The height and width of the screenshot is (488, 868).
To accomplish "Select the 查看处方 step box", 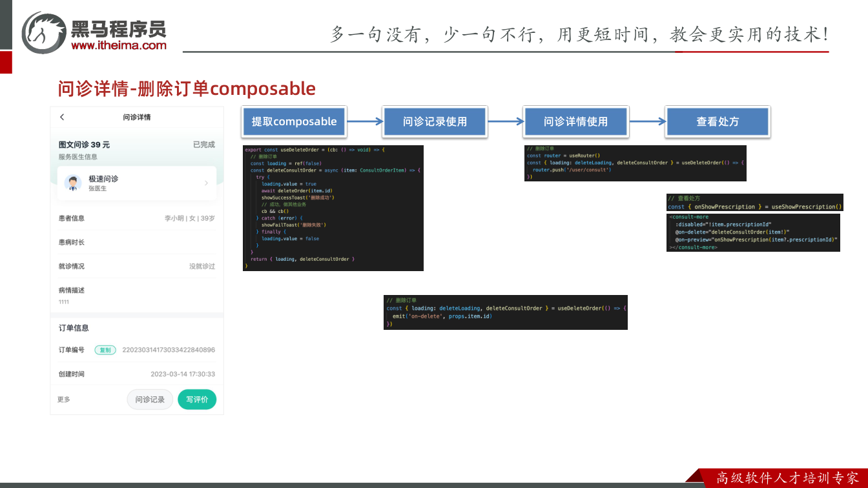I will [x=718, y=121].
